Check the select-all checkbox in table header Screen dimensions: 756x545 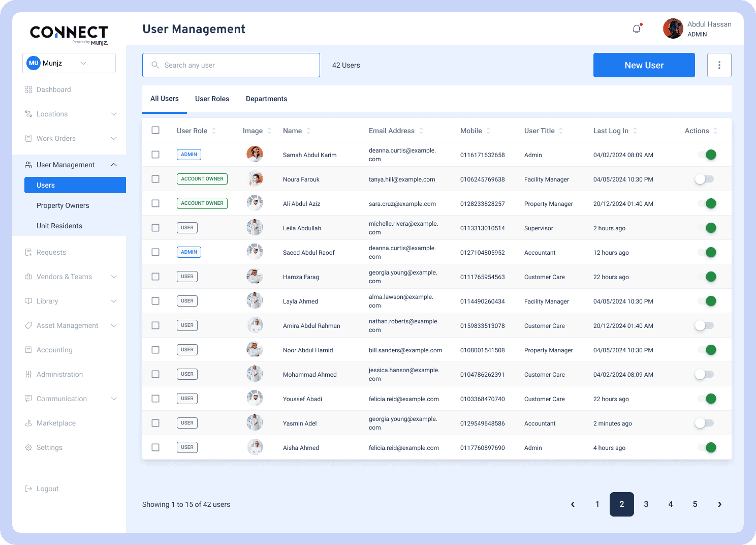155,130
